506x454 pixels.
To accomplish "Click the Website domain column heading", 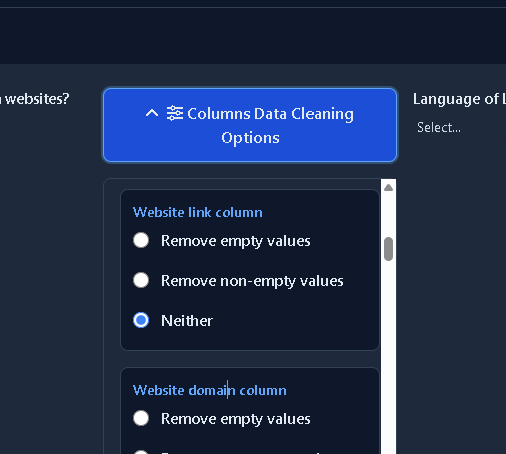I will [210, 390].
